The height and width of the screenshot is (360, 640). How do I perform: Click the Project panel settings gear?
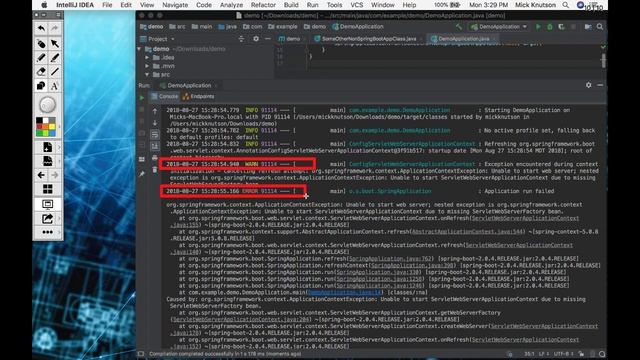point(256,39)
